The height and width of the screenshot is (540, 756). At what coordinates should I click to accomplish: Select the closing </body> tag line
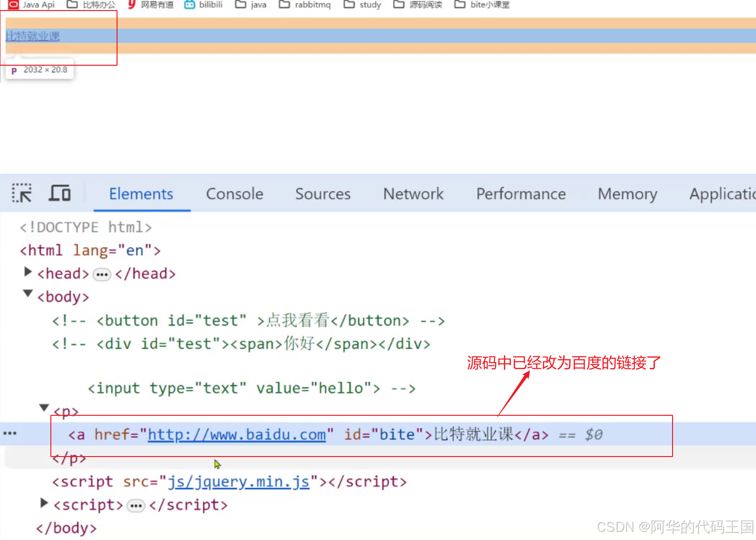67,528
